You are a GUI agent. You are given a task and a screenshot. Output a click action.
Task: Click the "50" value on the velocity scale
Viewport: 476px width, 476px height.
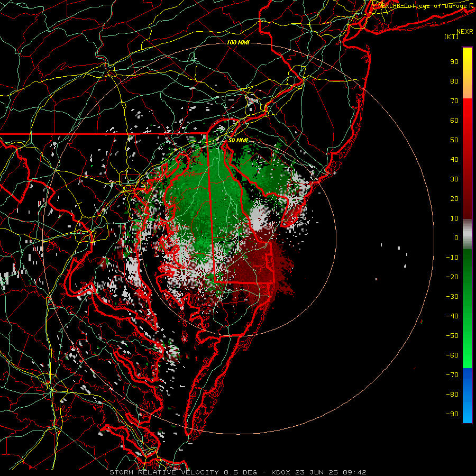coord(454,140)
